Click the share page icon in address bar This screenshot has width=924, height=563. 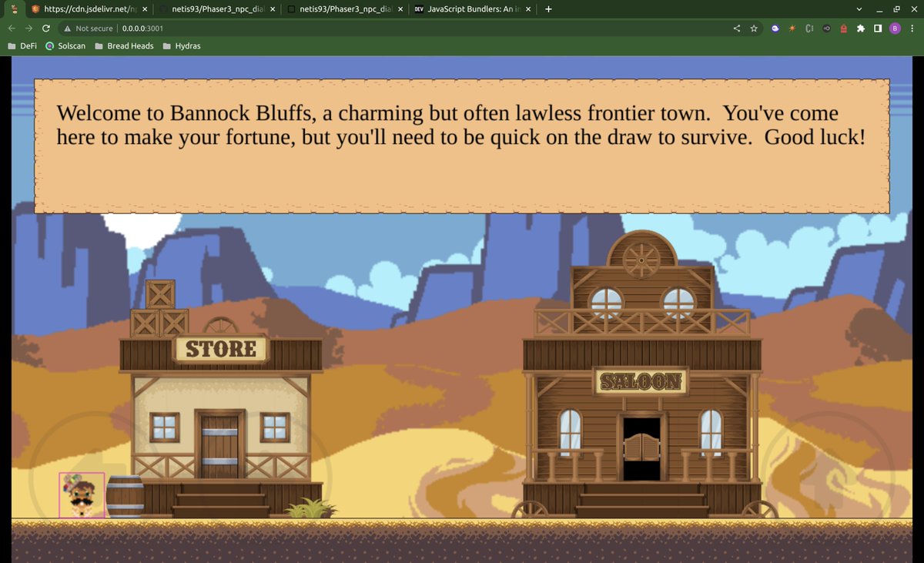[737, 28]
